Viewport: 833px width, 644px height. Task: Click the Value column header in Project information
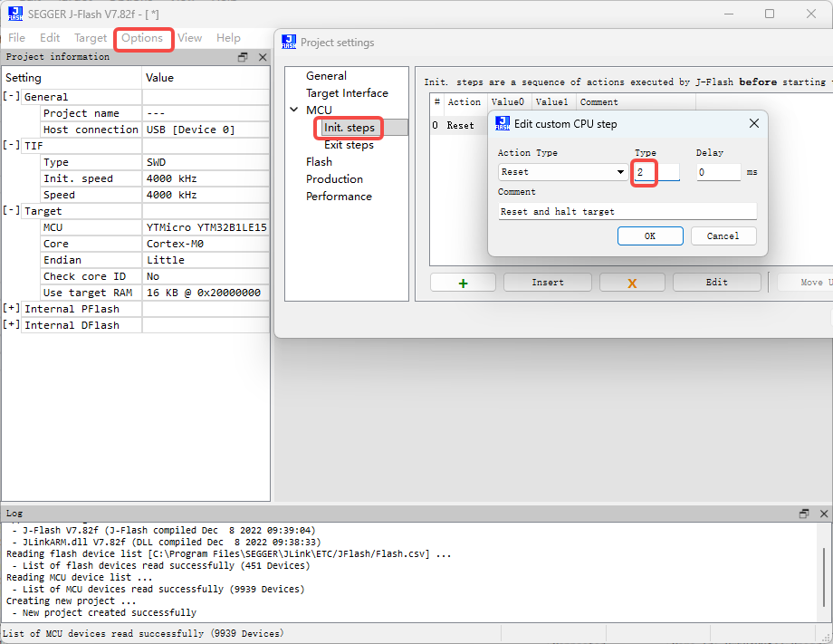[206, 78]
